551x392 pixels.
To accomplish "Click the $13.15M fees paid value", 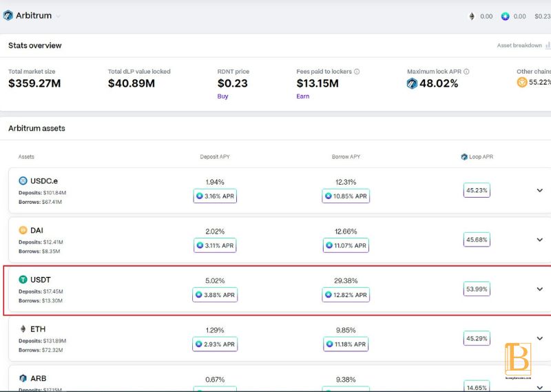I will [x=318, y=83].
